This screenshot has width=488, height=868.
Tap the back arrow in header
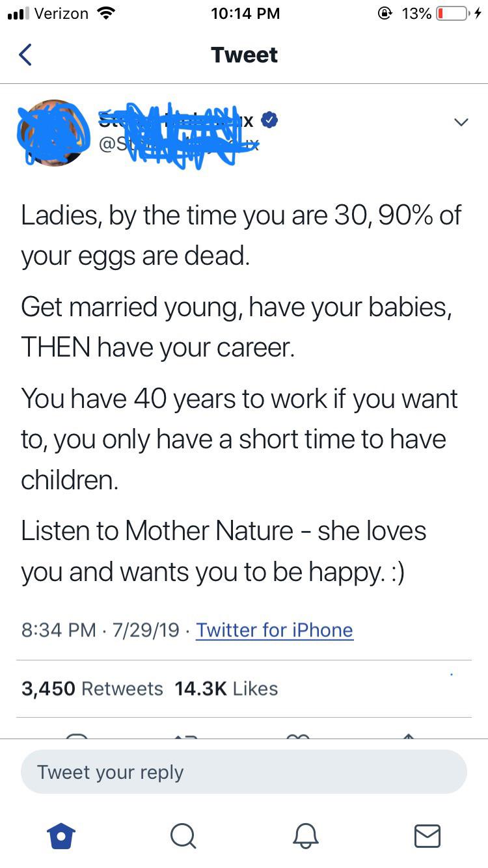tap(25, 55)
